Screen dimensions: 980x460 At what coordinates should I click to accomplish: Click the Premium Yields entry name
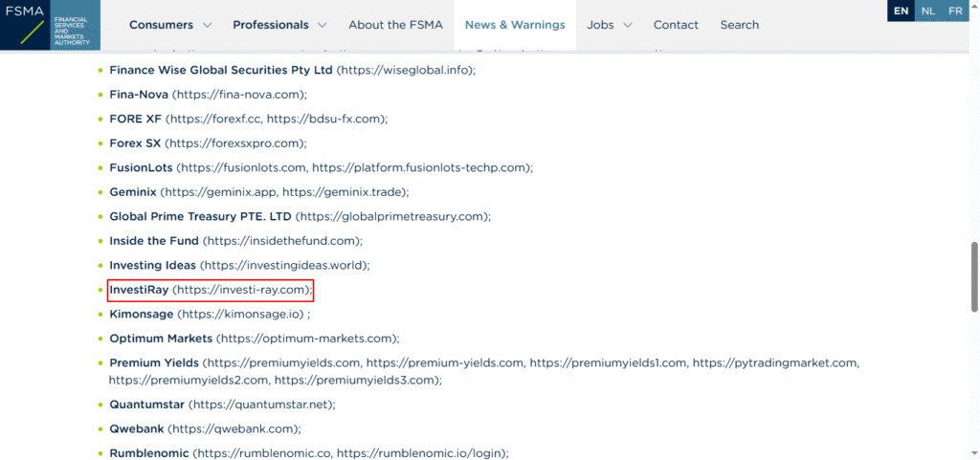click(x=154, y=362)
